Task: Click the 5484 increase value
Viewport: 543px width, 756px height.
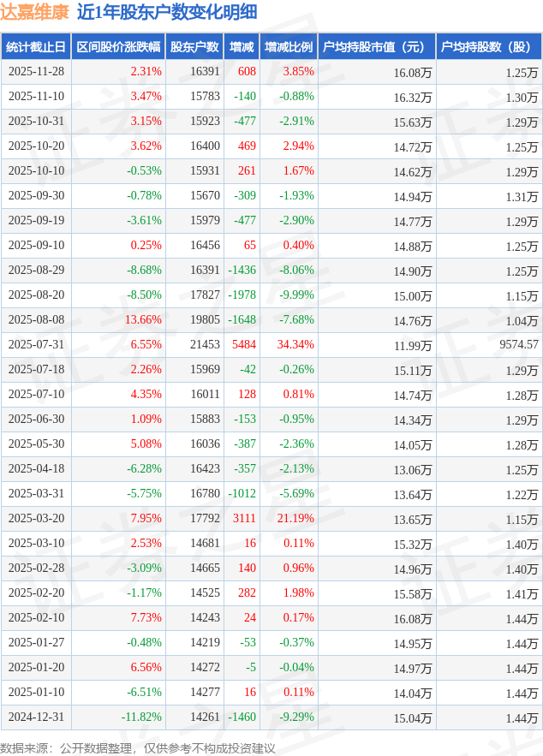Action: click(244, 345)
